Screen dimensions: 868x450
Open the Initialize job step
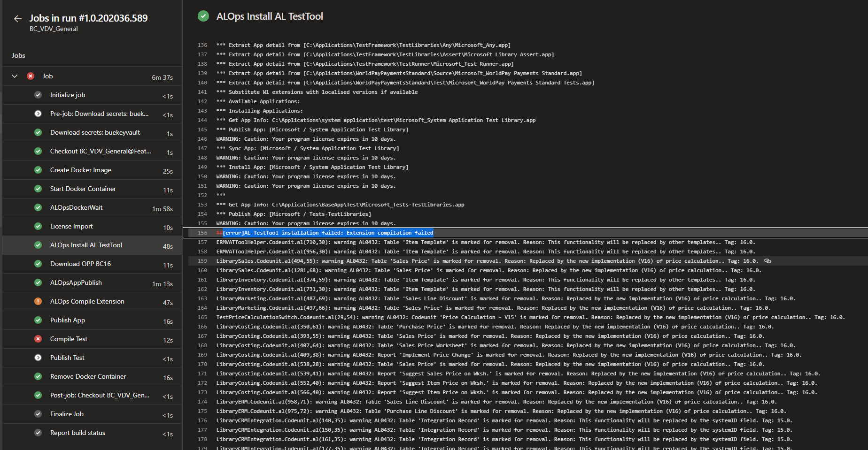pyautogui.click(x=92, y=95)
